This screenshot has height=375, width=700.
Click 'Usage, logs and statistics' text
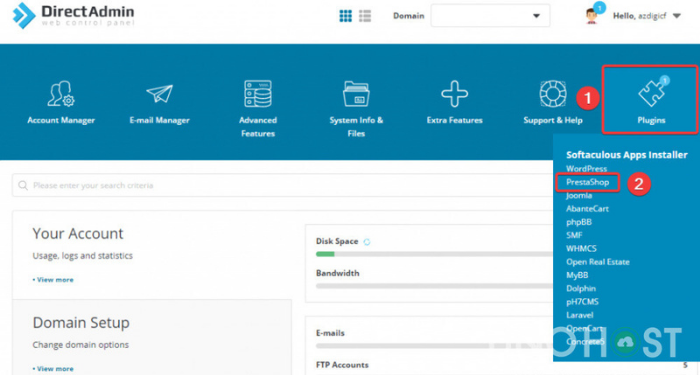pos(83,256)
